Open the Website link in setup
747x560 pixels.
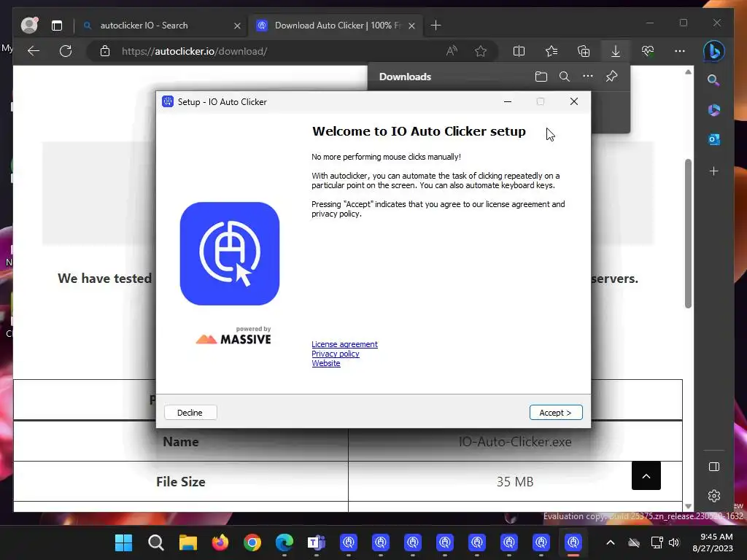click(x=326, y=363)
